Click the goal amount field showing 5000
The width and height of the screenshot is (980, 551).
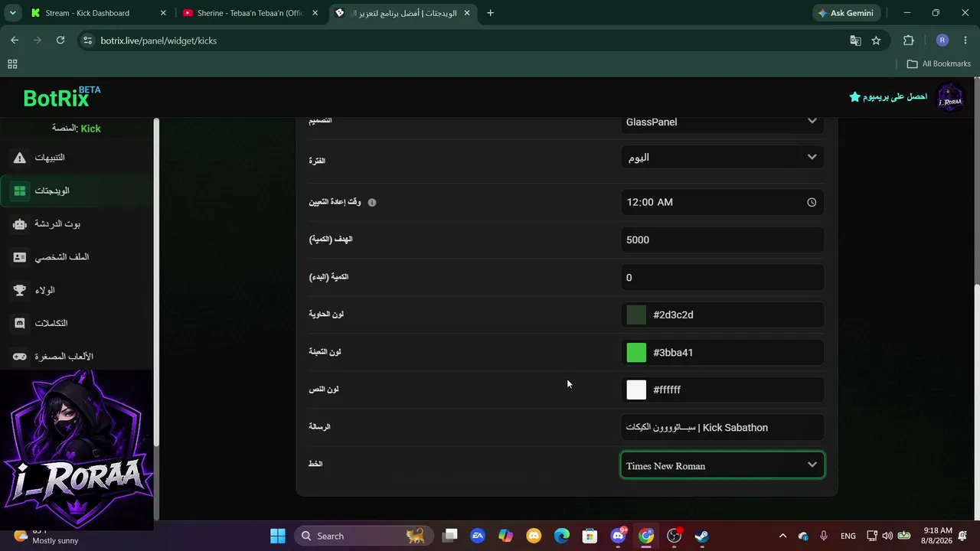(722, 240)
